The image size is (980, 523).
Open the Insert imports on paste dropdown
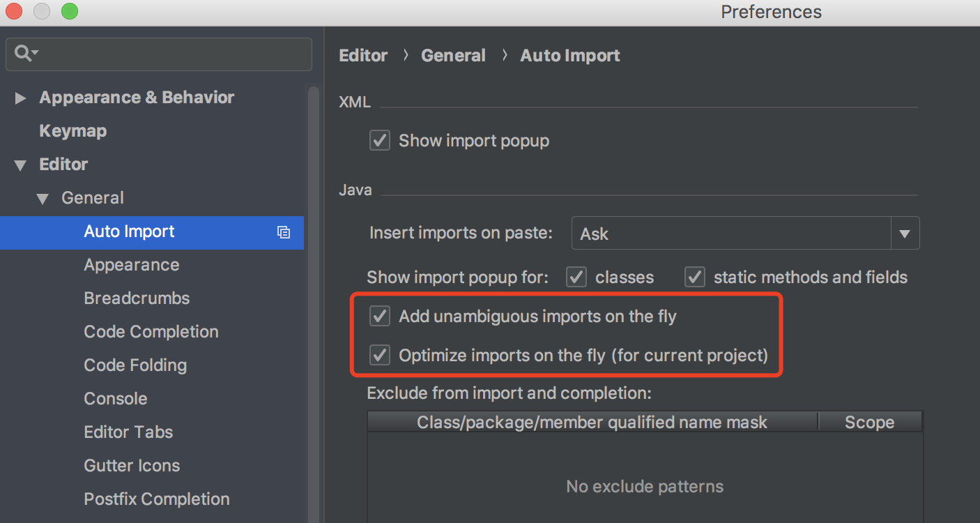point(745,233)
